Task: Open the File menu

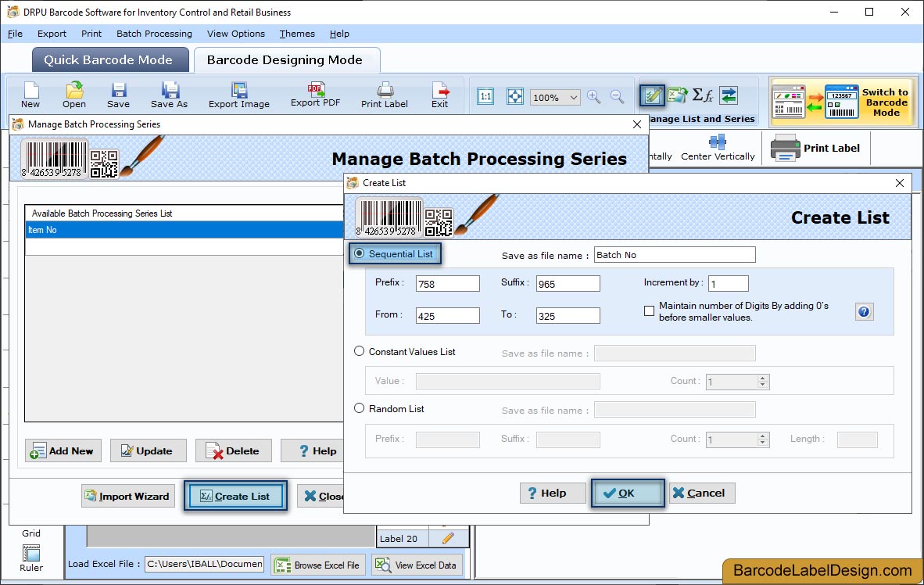Action: [16, 34]
